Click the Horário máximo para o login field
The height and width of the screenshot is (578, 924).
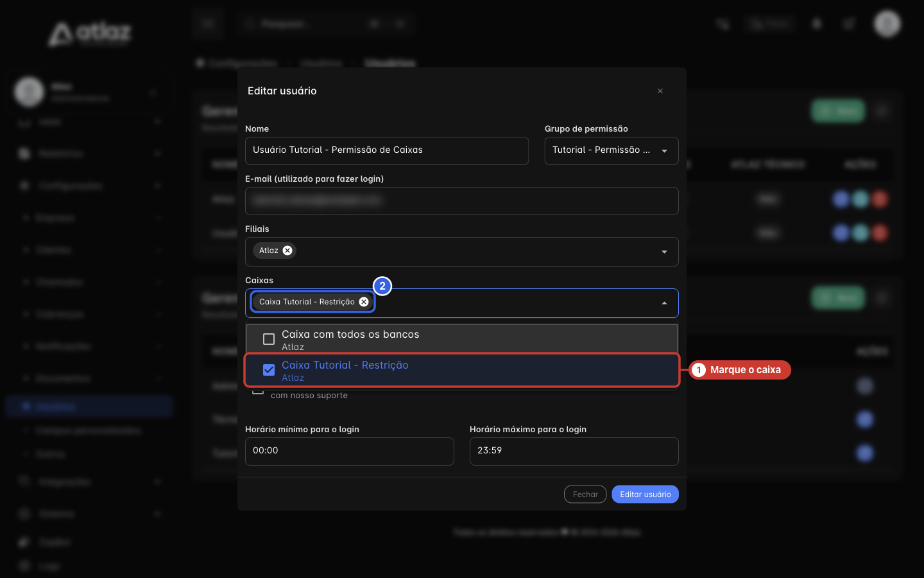pos(574,451)
